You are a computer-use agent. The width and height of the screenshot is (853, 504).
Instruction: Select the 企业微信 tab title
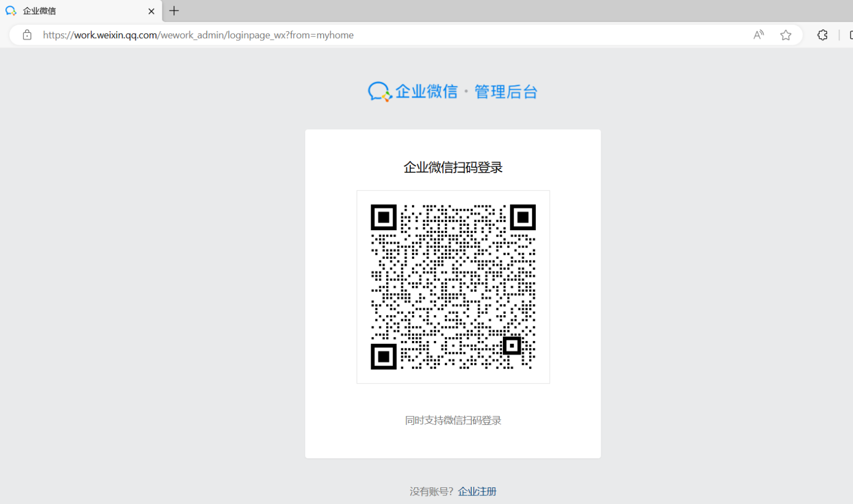coord(39,11)
